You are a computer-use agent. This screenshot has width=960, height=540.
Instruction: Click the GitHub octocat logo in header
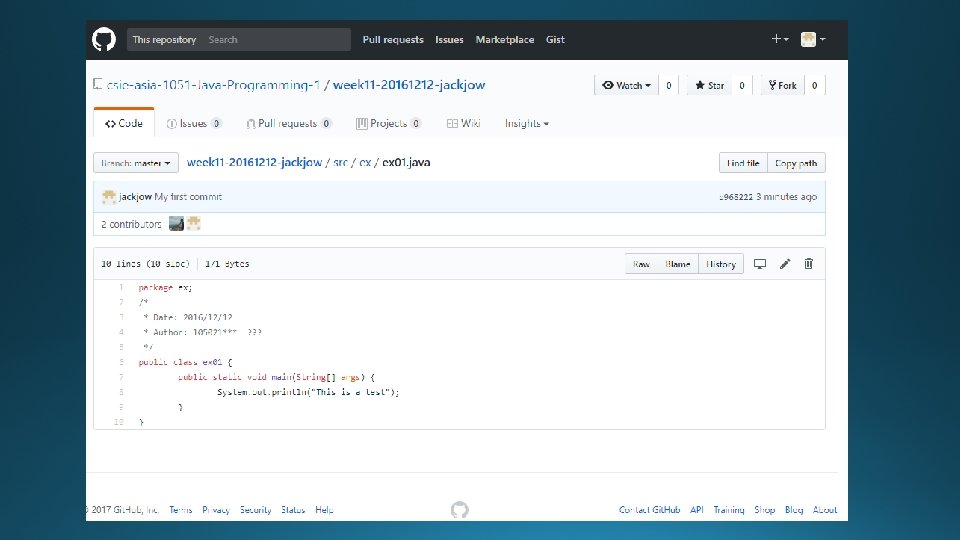(104, 39)
